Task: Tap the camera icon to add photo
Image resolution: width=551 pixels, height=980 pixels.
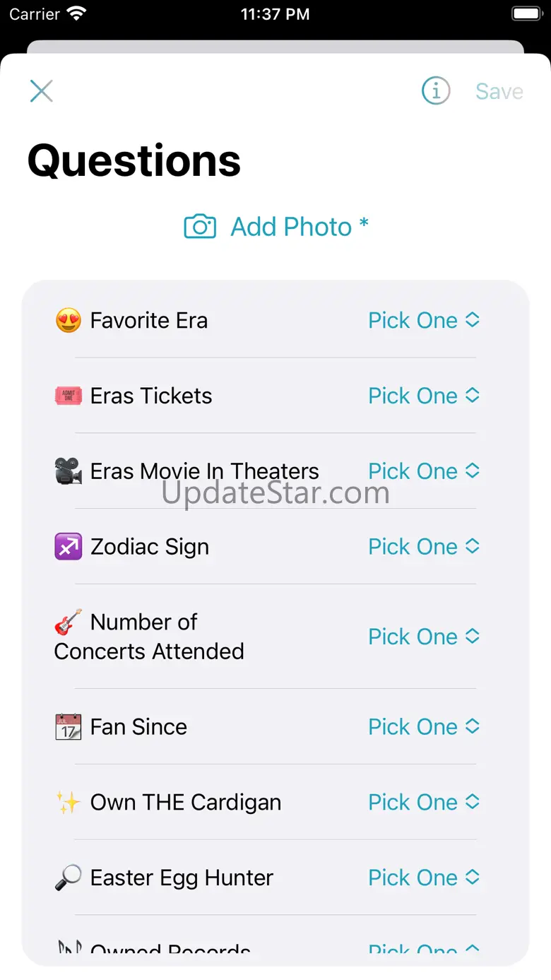Action: pos(200,227)
